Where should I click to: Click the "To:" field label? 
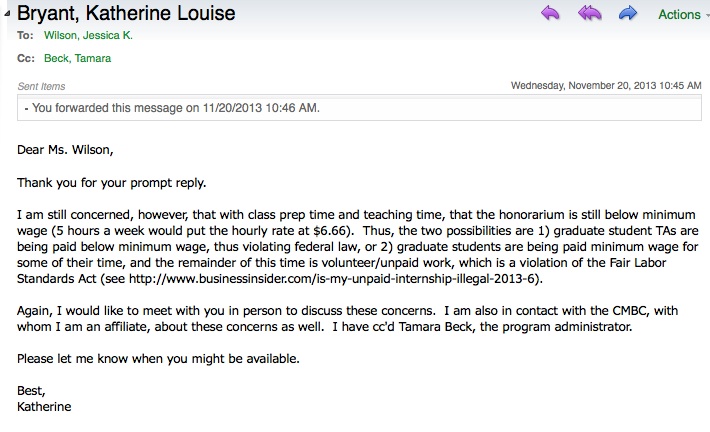tap(24, 36)
